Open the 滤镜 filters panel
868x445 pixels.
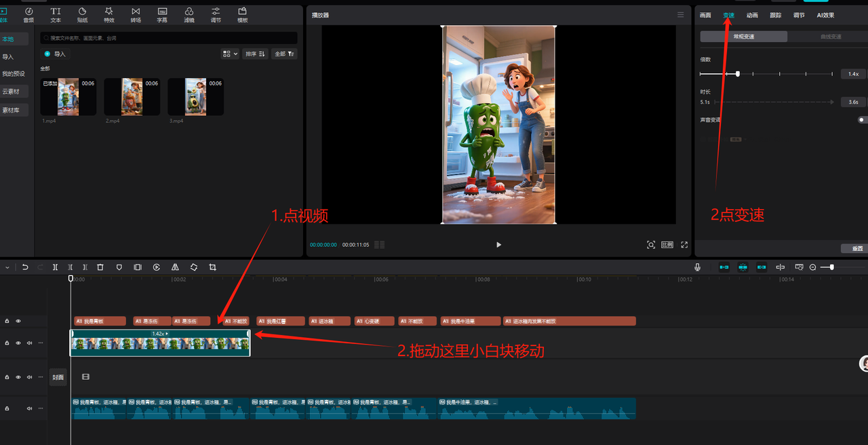(189, 14)
